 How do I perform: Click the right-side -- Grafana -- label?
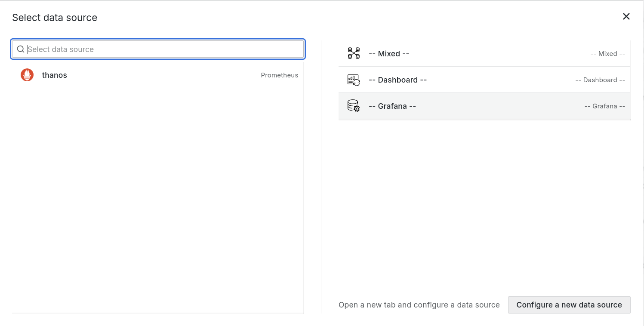(605, 106)
